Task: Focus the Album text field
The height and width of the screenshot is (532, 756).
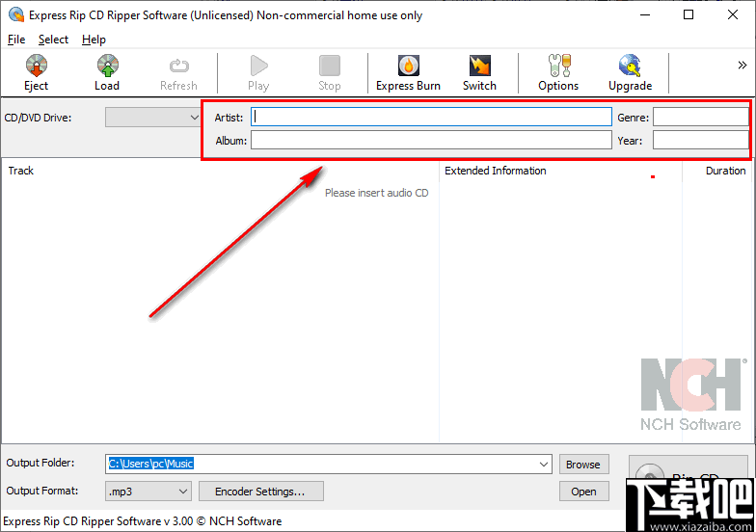Action: tap(431, 141)
